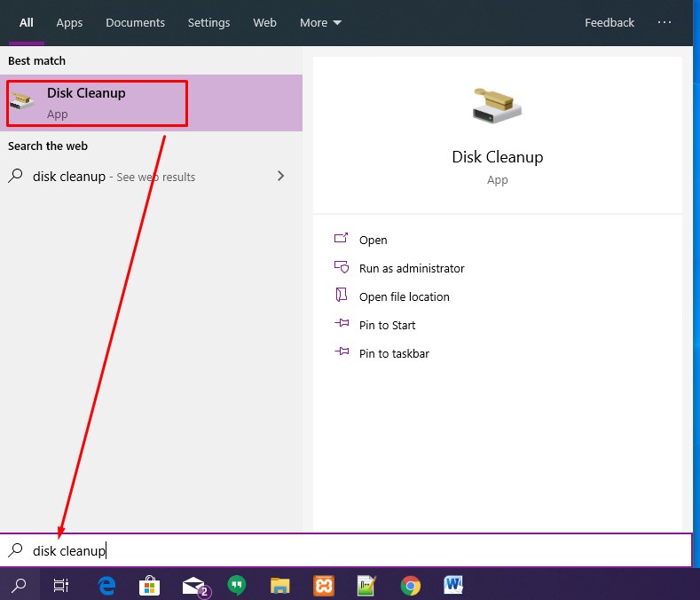
Task: Click the taskbar Search button
Action: pyautogui.click(x=20, y=584)
